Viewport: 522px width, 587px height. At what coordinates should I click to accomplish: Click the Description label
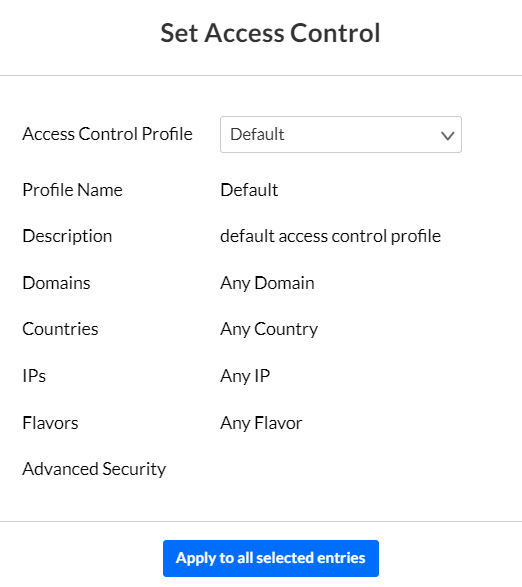coord(67,236)
